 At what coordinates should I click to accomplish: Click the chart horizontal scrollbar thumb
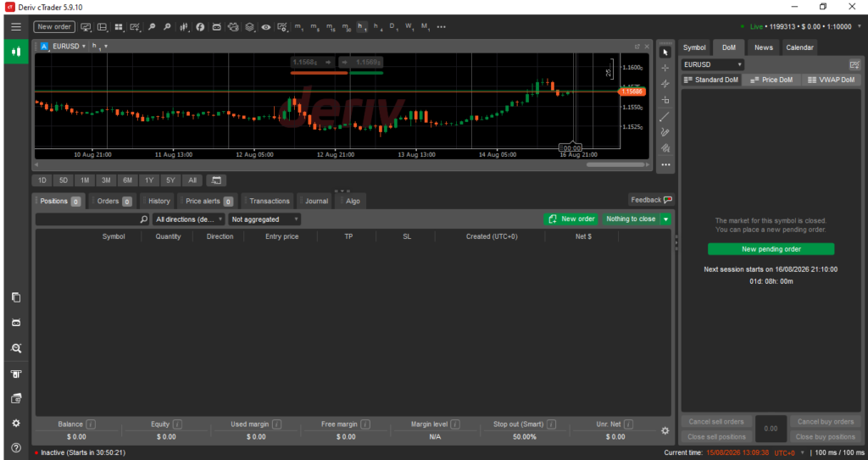click(x=615, y=164)
